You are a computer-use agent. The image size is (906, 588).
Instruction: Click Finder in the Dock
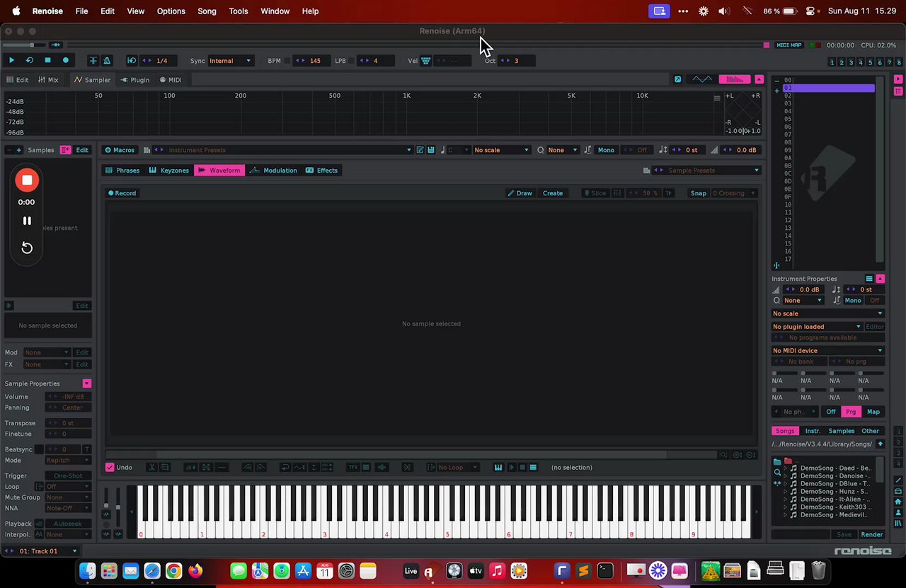tap(87, 570)
